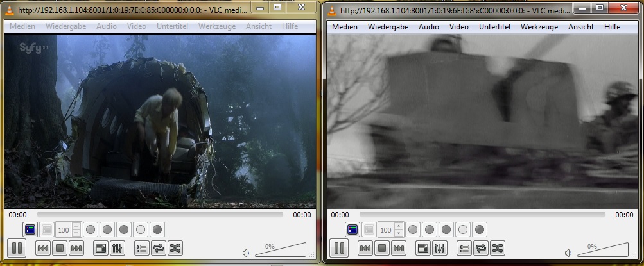Open the Medien menu in the black-and-white video window

(345, 27)
